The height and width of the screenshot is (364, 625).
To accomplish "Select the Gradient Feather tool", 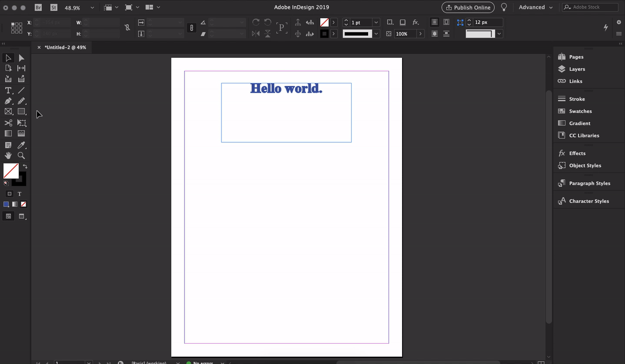I will point(21,133).
